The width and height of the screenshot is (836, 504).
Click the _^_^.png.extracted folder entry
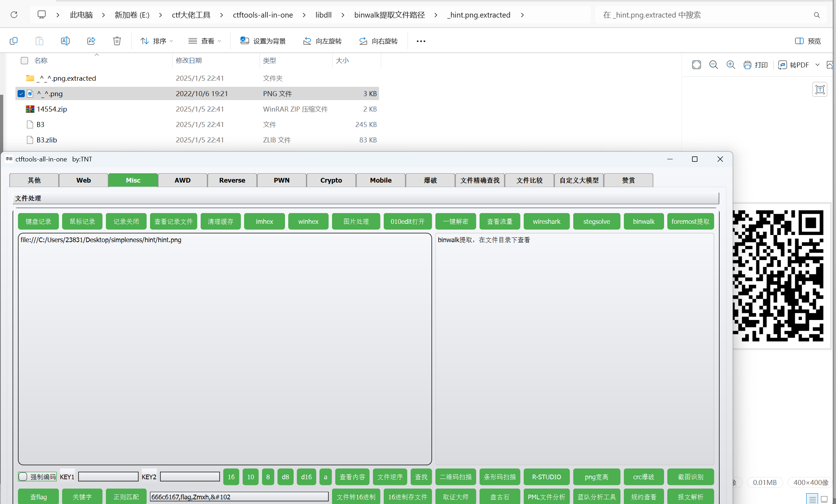pyautogui.click(x=66, y=78)
